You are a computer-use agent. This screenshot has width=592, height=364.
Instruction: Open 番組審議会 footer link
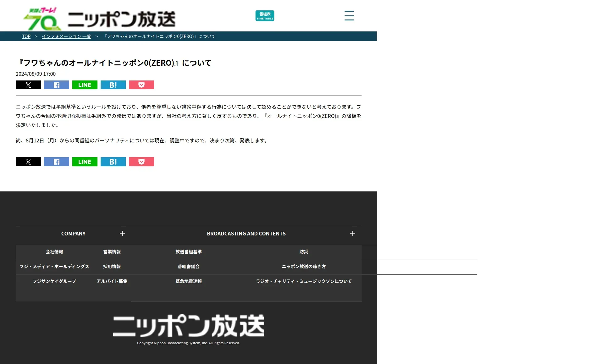189,267
